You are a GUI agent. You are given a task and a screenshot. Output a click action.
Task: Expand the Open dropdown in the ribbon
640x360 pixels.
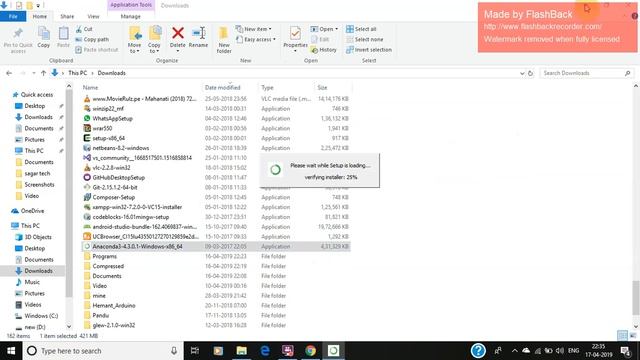pos(324,29)
